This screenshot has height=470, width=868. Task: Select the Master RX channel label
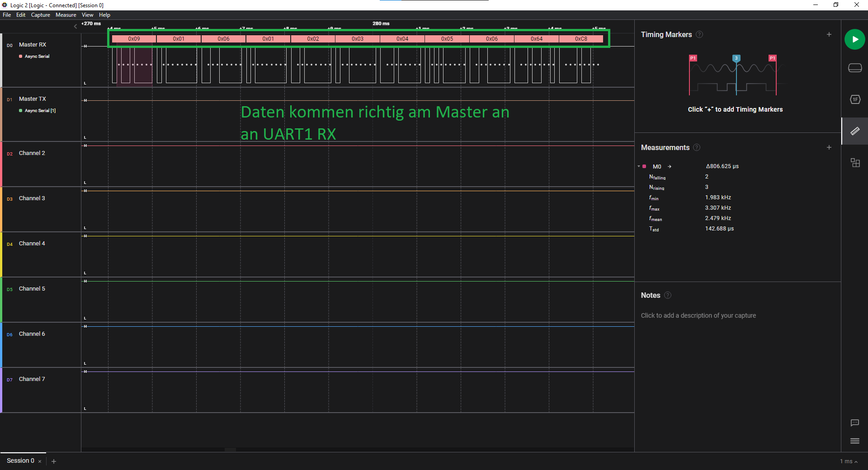[33, 45]
